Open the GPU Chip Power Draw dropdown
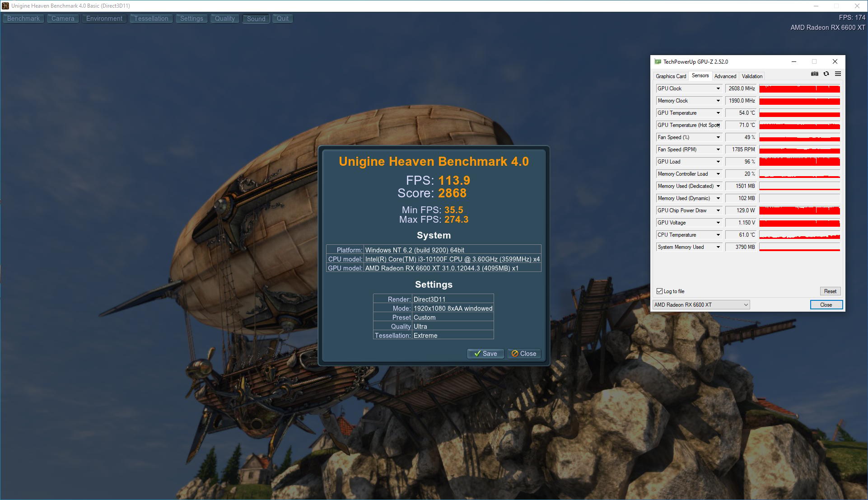The width and height of the screenshot is (868, 500). 718,210
